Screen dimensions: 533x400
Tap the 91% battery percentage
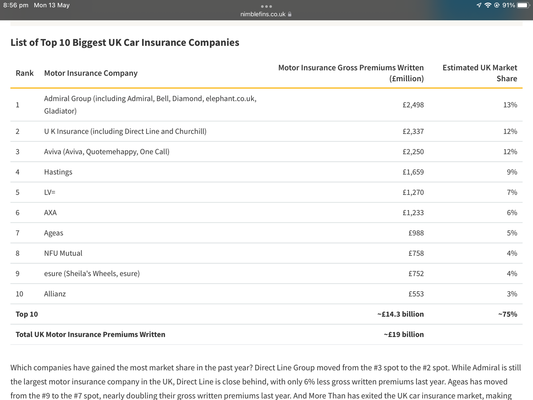coord(509,5)
